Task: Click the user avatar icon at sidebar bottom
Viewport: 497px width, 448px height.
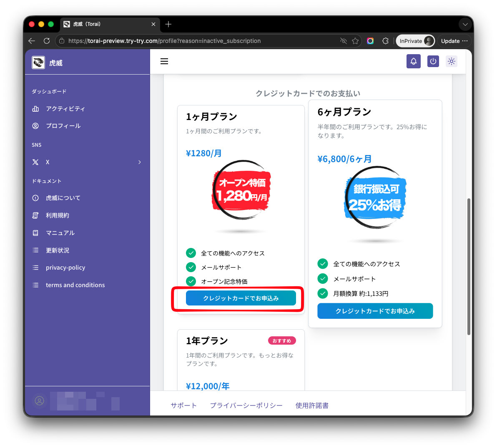Action: tap(40, 401)
